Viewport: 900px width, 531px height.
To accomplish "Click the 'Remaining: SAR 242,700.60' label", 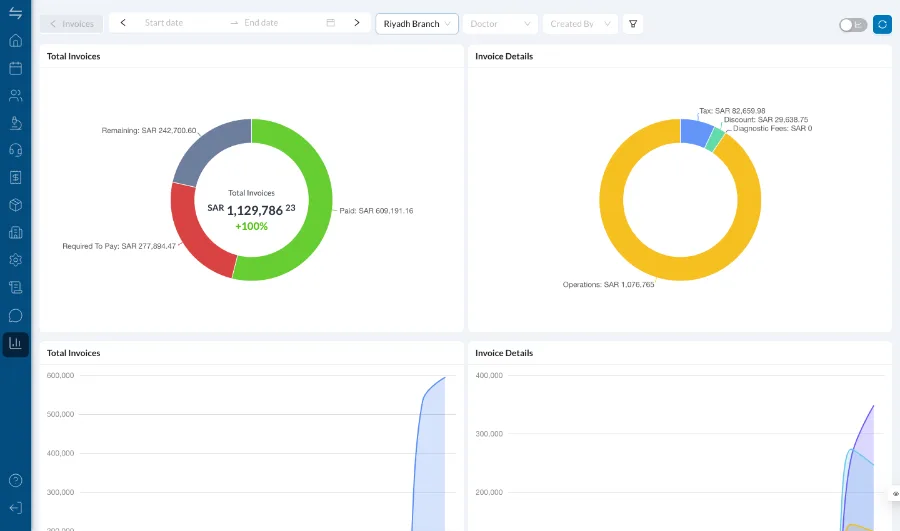I will pos(149,130).
